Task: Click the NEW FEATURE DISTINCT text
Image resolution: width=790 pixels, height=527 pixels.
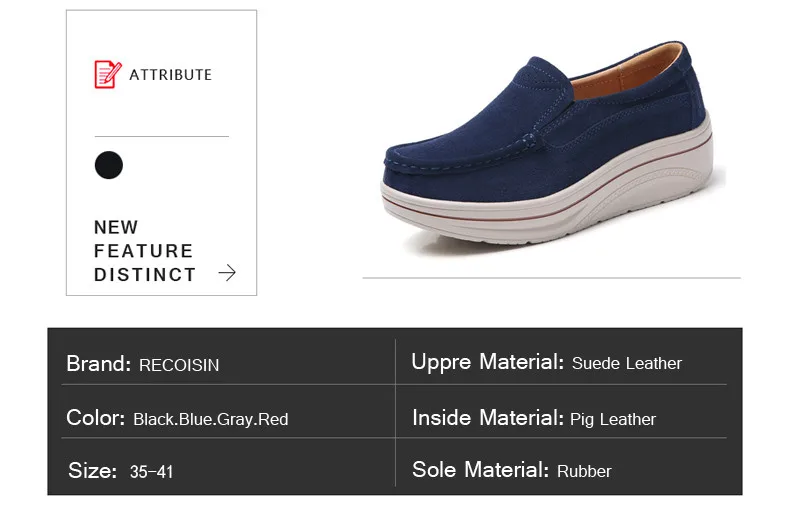Action: pos(145,251)
